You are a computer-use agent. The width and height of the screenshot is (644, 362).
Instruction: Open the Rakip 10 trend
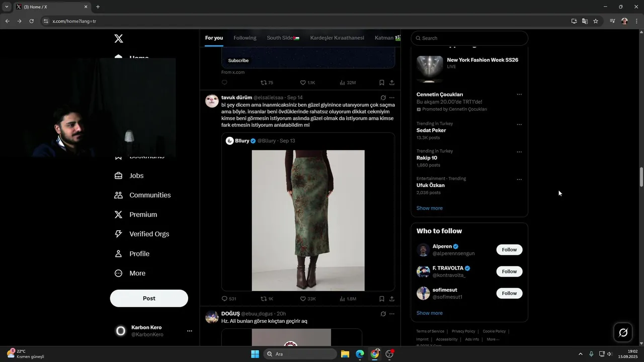coord(427,158)
